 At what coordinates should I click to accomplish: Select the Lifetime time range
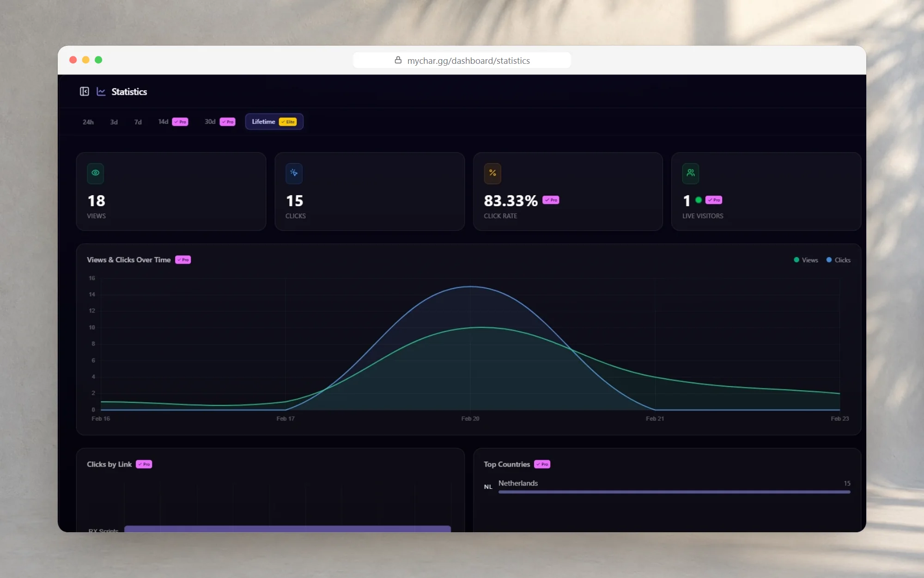pyautogui.click(x=274, y=122)
